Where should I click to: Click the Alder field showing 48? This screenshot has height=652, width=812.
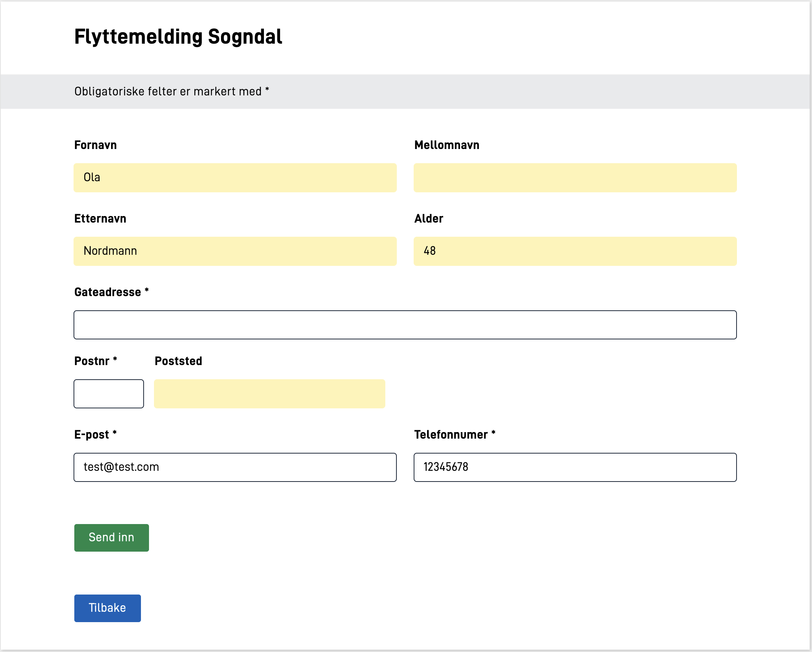[x=575, y=251]
